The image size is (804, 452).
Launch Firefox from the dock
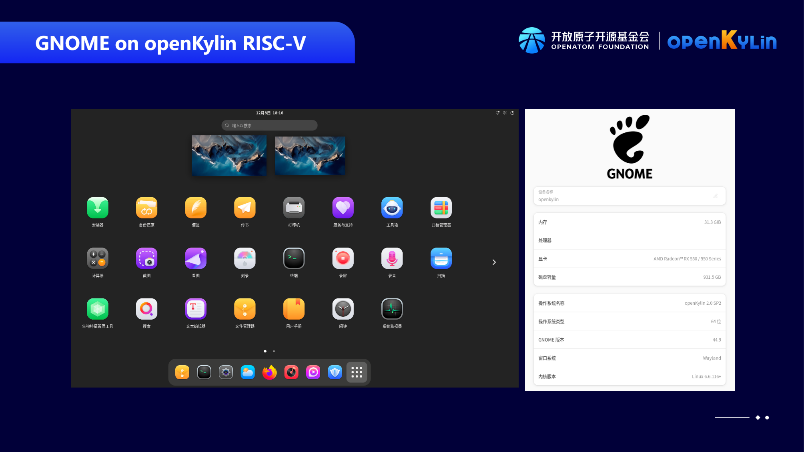pyautogui.click(x=269, y=372)
